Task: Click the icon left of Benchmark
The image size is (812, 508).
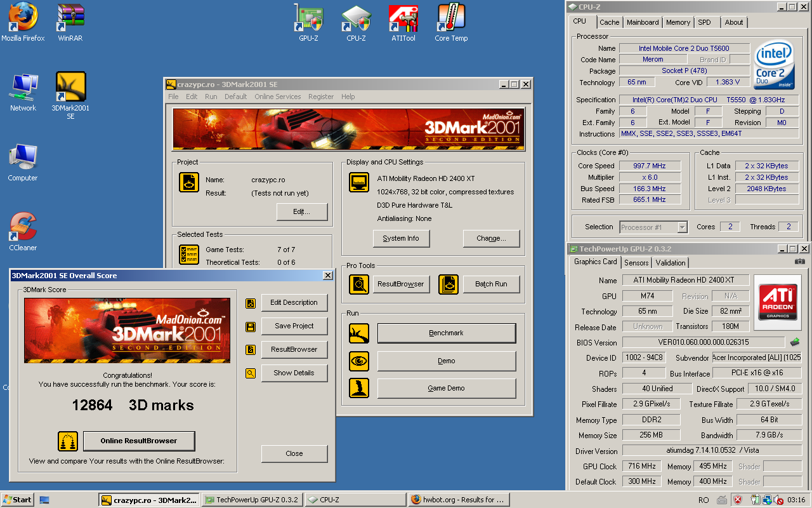Action: (x=359, y=333)
